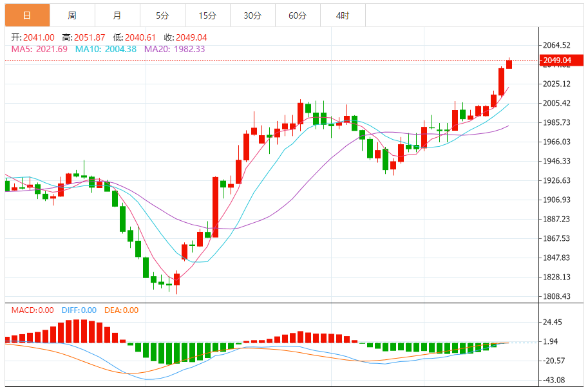This screenshot has width=588, height=387.
Task: Click the 1808.43 price axis label
Action: tap(556, 296)
